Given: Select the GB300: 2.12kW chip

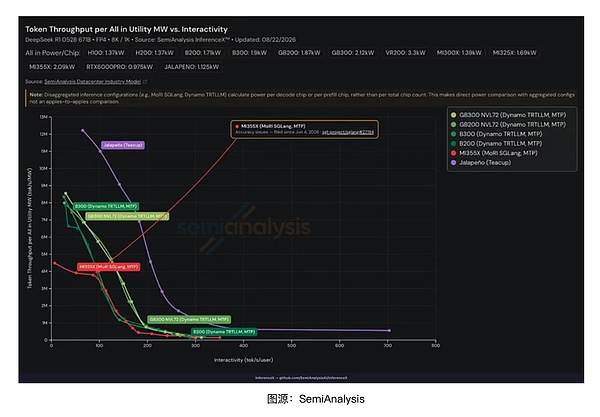Looking at the screenshot, I should (353, 53).
